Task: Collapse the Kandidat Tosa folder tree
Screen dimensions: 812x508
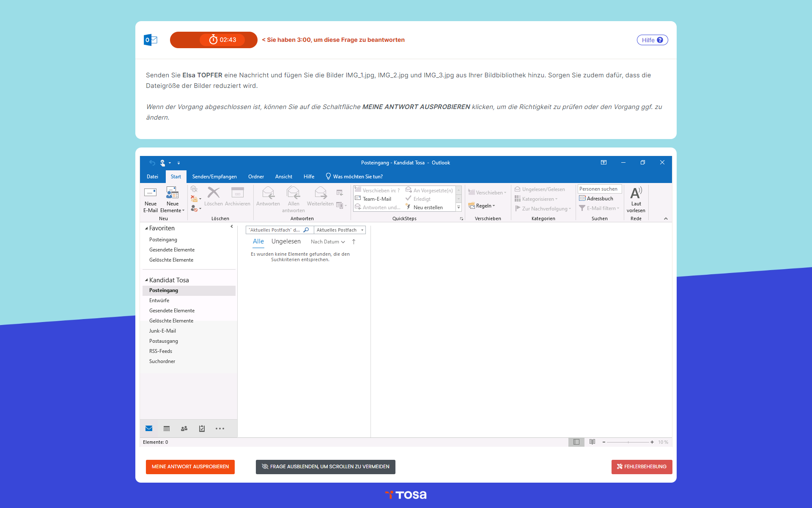Action: pyautogui.click(x=146, y=280)
